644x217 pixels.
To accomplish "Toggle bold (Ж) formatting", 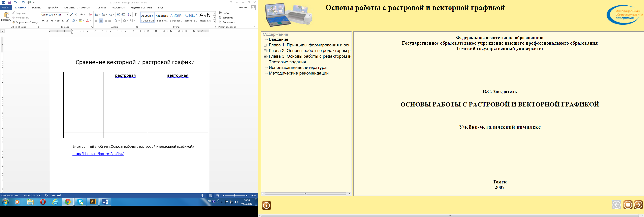I will (43, 21).
